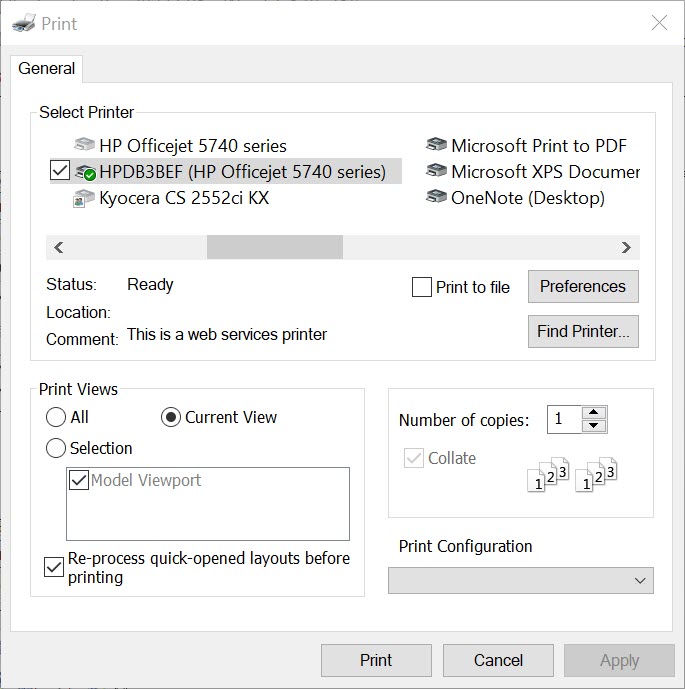The width and height of the screenshot is (685, 689).
Task: Open the Print Configuration dropdown
Action: (x=520, y=580)
